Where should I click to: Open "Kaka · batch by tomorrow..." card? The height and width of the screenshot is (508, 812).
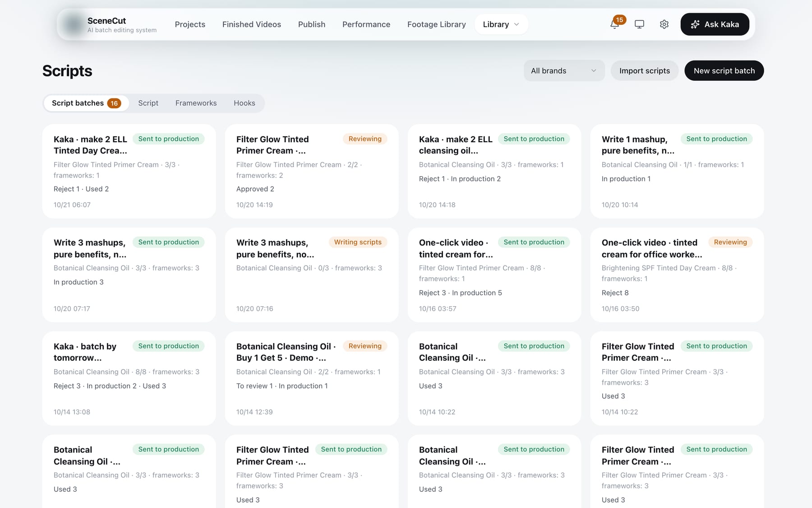tap(129, 378)
